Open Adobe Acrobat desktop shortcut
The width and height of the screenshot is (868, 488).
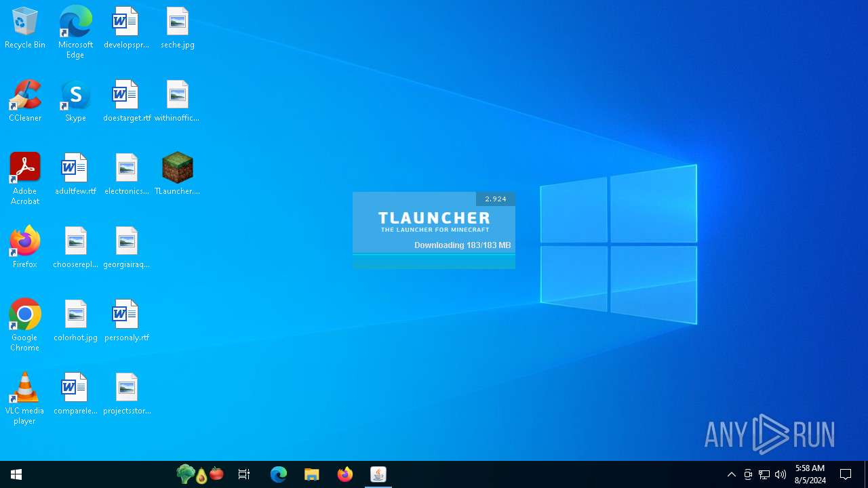25,179
